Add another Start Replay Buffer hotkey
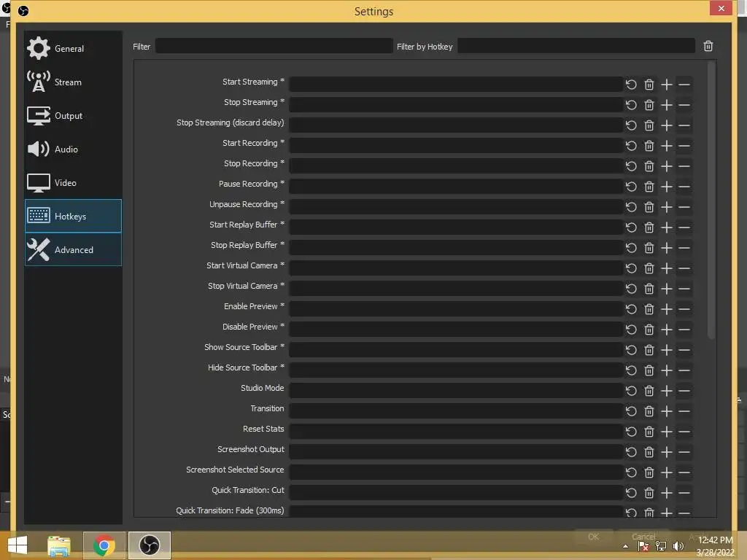This screenshot has height=560, width=747. (667, 227)
